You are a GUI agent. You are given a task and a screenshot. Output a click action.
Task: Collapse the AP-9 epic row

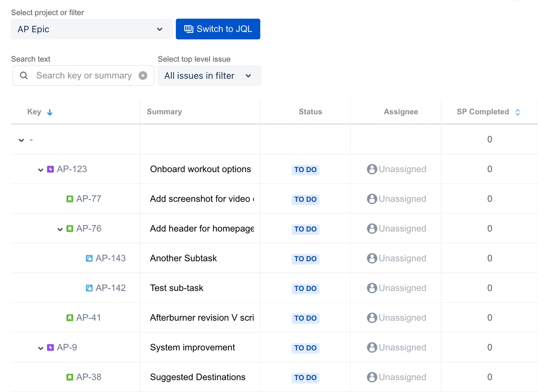pyautogui.click(x=41, y=348)
